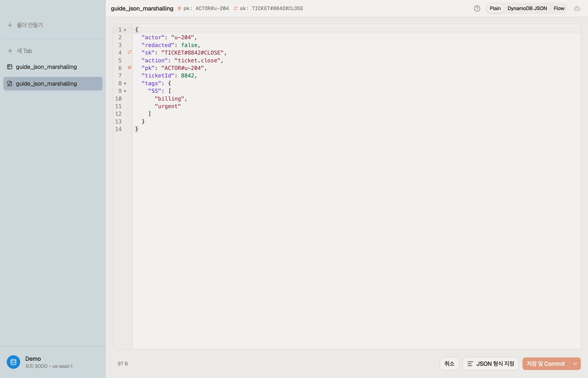
Task: Click the Demo database icon
Action: 13,362
